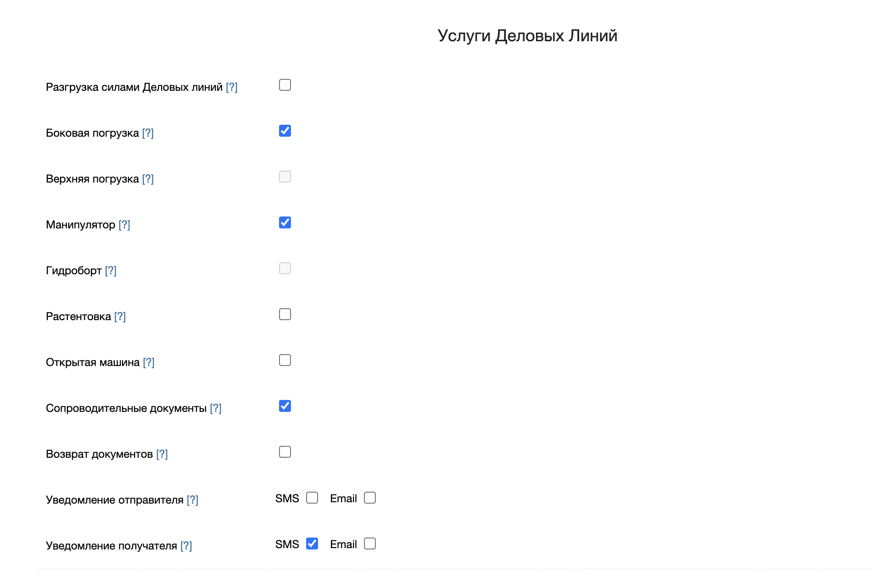
Task: Show help for Верхняя погрузка
Action: click(x=148, y=179)
